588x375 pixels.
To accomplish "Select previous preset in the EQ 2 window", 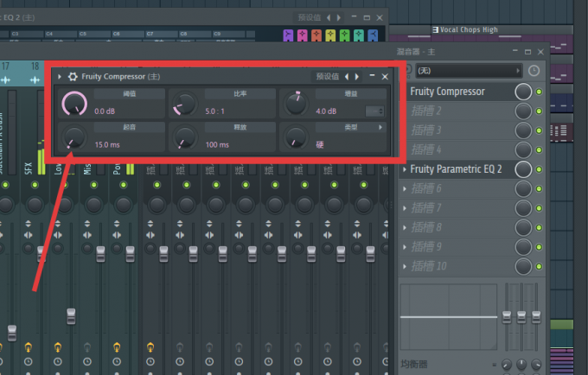I will [x=329, y=17].
